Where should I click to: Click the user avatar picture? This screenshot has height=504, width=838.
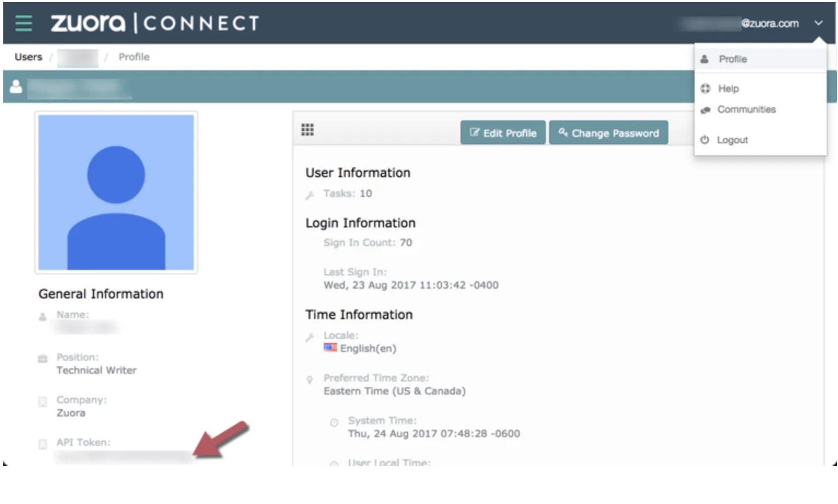[116, 192]
